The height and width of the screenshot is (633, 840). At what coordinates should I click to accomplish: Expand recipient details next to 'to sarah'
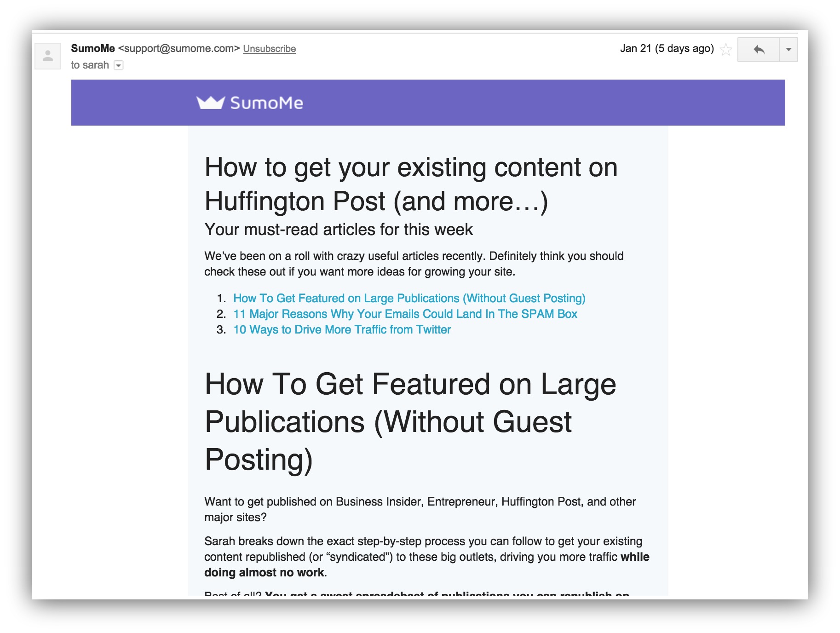point(119,65)
